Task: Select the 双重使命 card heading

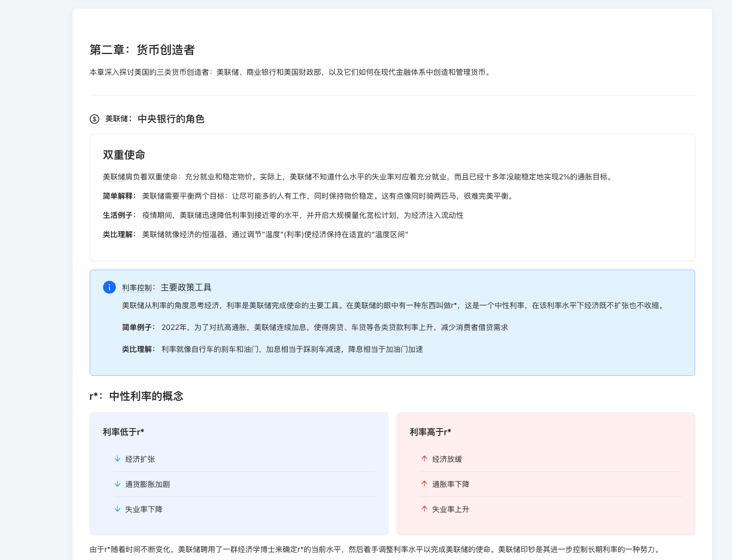Action: [x=124, y=155]
